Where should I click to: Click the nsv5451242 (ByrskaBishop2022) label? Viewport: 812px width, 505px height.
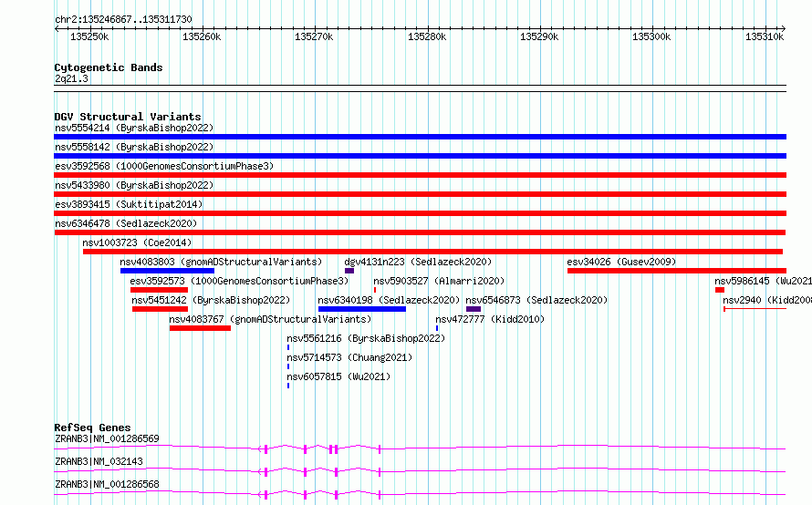click(x=211, y=300)
